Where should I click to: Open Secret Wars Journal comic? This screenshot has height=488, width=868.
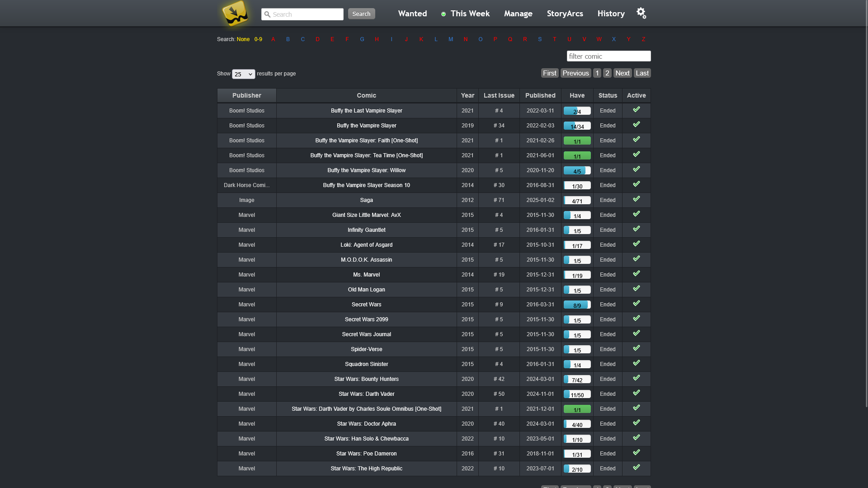coord(366,334)
